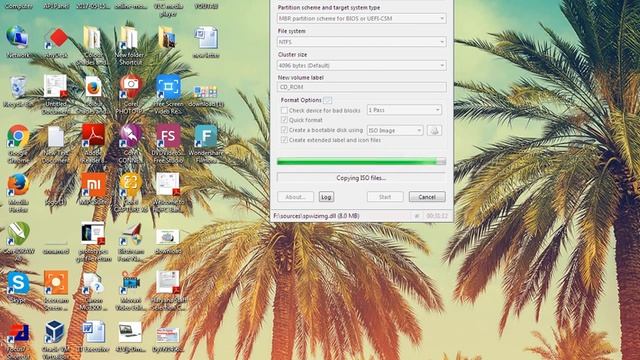Click the Start button in Rufus
The image size is (640, 360).
tap(385, 197)
